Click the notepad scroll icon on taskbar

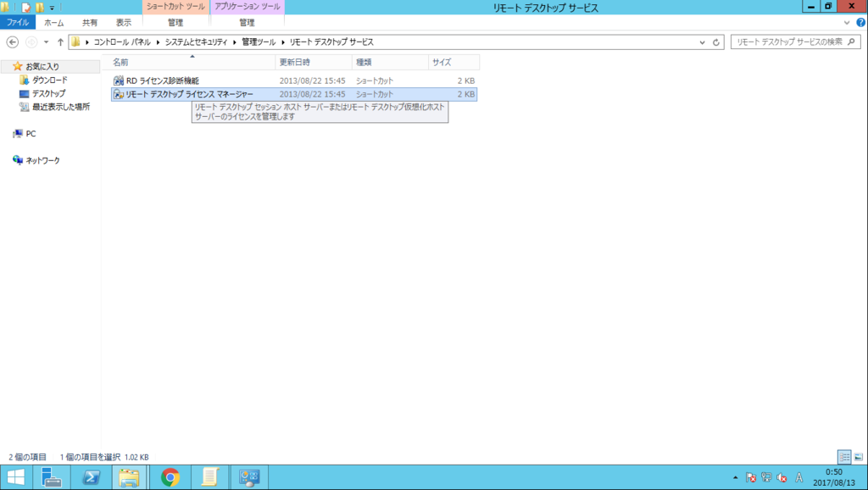pyautogui.click(x=210, y=477)
